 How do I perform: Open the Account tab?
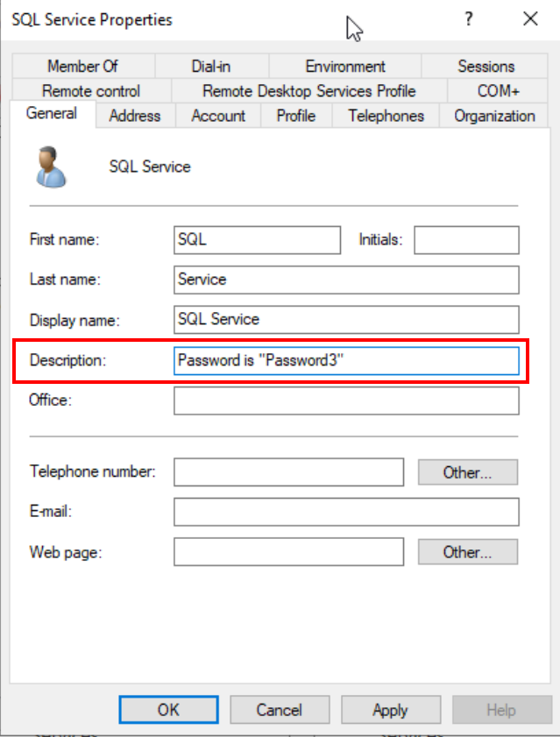(218, 116)
